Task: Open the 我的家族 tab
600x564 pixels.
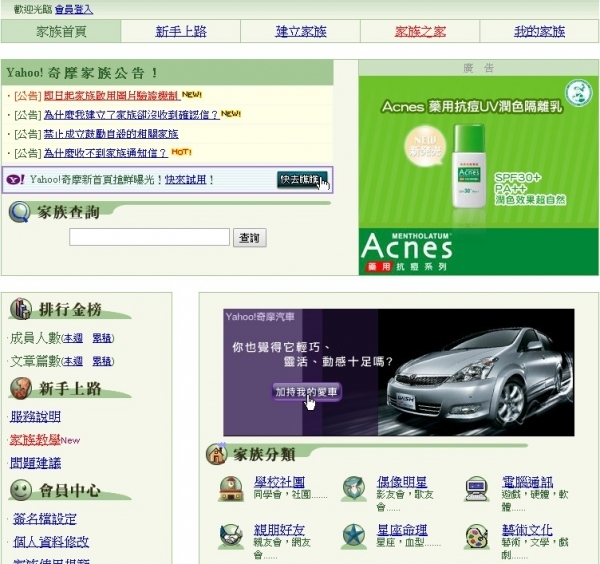Action: pos(539,31)
